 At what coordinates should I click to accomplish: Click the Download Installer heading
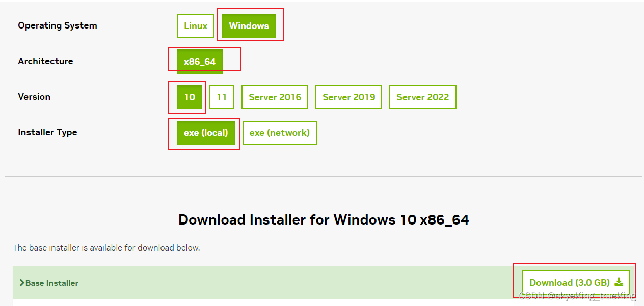click(323, 219)
